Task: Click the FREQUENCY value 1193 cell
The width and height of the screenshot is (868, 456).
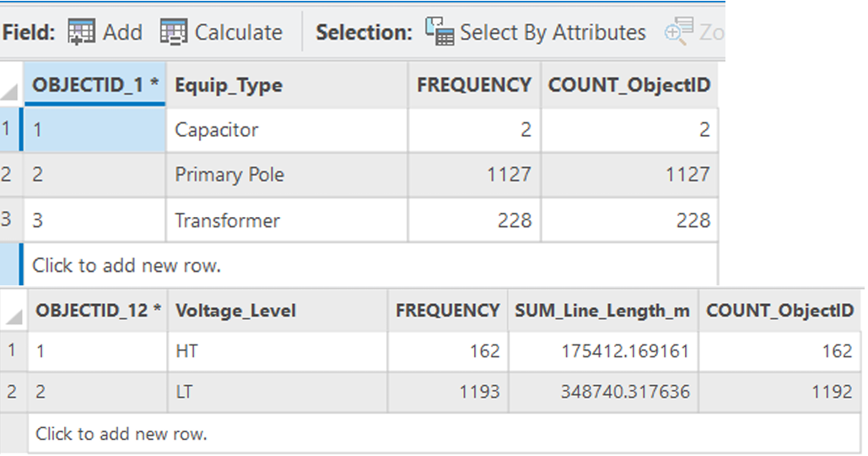Action: [448, 392]
